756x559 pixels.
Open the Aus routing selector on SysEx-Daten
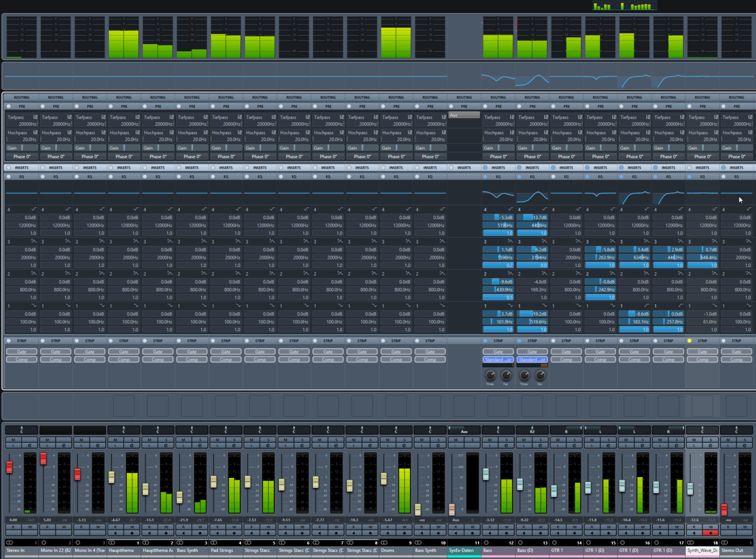[x=464, y=115]
